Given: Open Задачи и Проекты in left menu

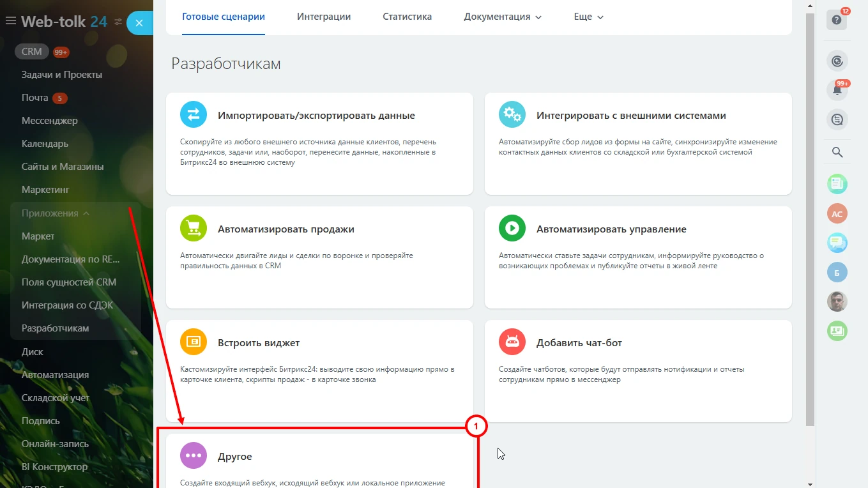Looking at the screenshot, I should [62, 75].
